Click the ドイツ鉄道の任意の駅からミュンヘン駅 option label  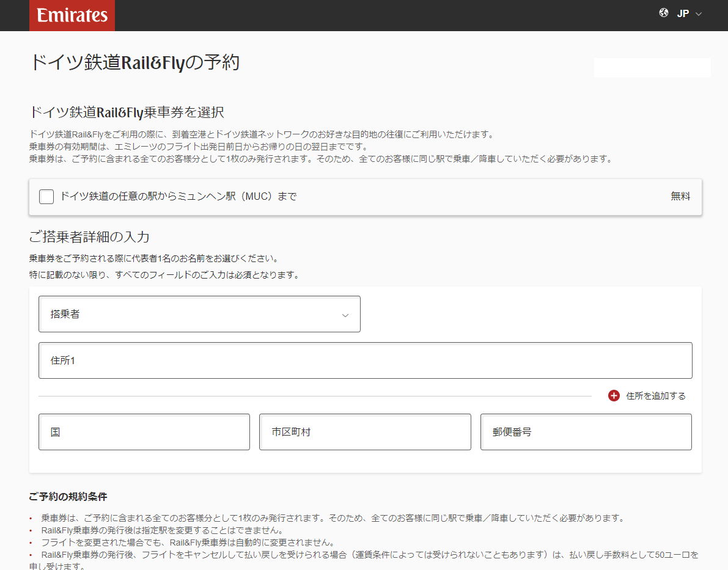point(178,196)
